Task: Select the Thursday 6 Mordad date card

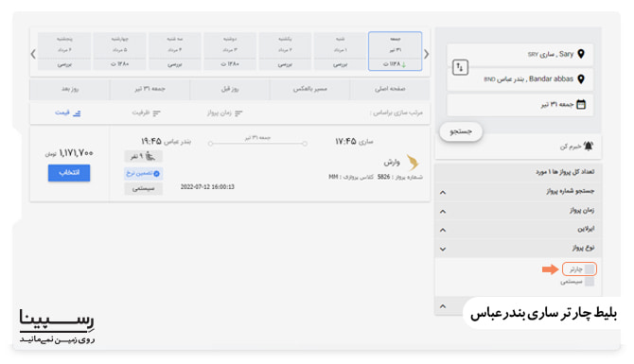Action: tap(64, 51)
